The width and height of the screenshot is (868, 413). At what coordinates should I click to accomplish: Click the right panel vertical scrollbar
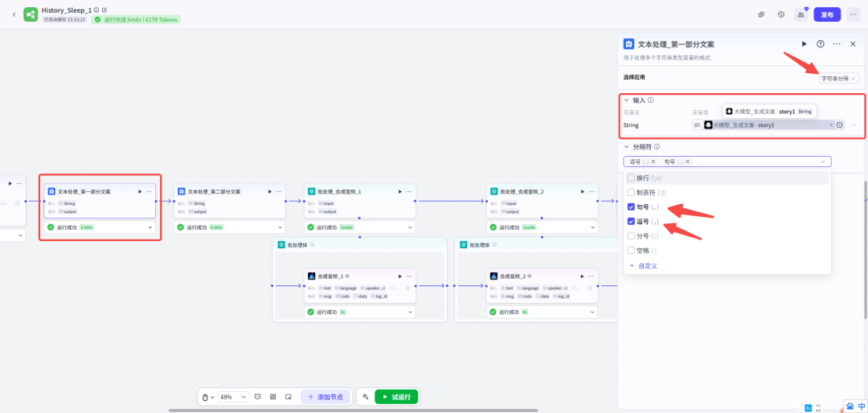click(x=866, y=249)
